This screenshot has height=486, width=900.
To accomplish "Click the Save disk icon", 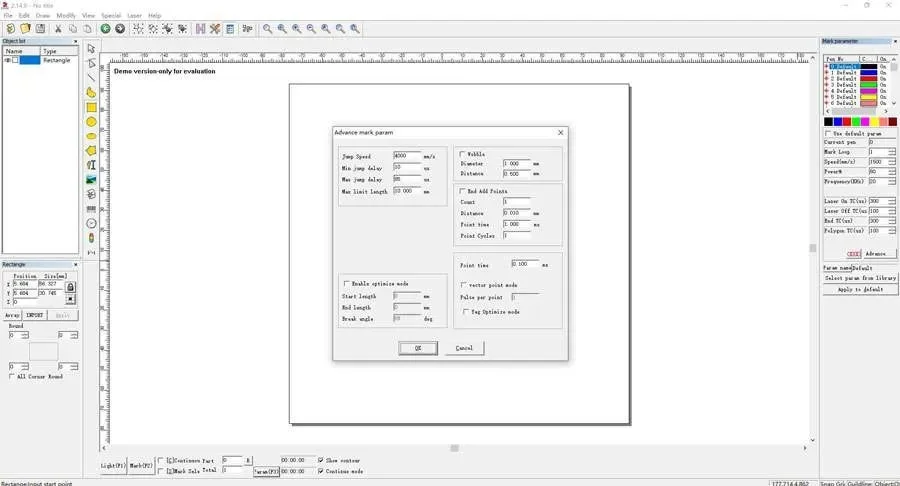I will [40, 29].
